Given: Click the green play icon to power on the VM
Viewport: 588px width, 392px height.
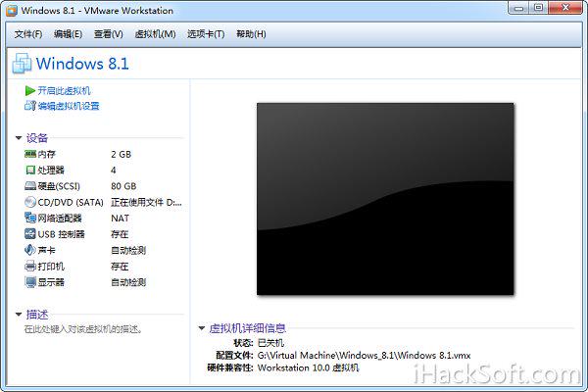Looking at the screenshot, I should click(x=30, y=91).
